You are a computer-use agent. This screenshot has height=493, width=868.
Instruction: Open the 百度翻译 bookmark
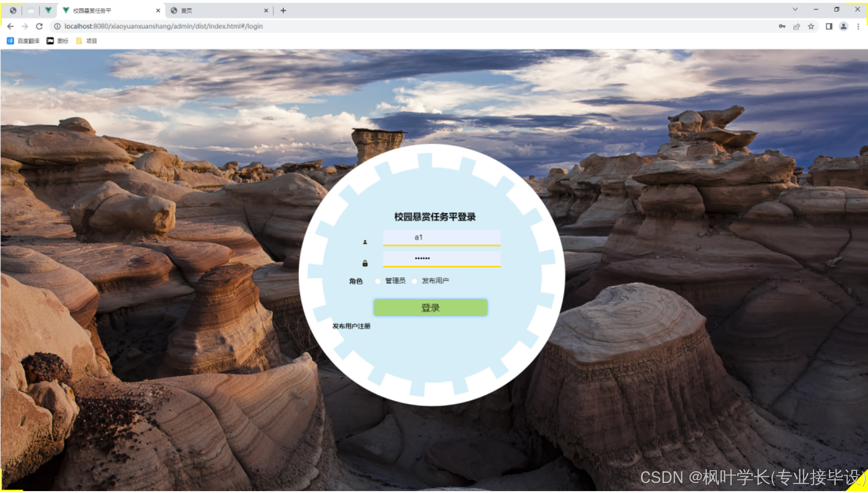[23, 41]
